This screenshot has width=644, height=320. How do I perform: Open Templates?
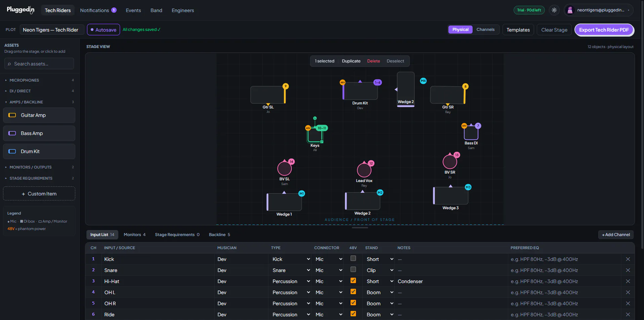pos(518,30)
